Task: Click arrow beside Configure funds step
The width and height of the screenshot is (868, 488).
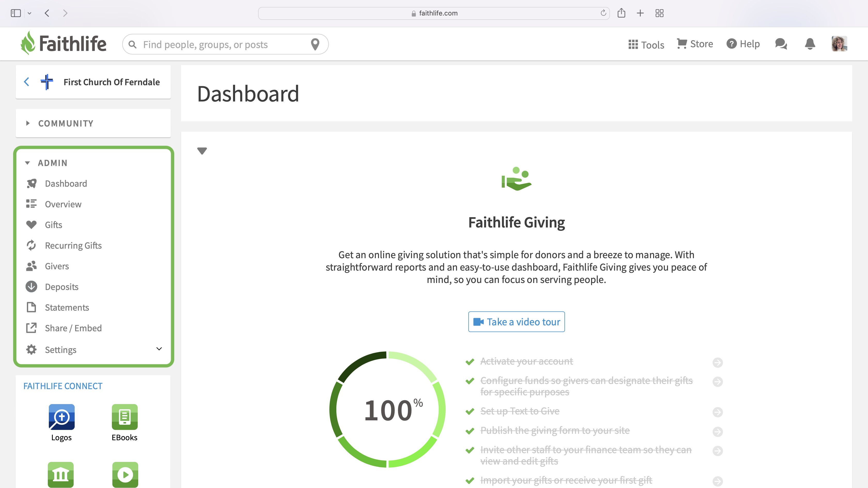Action: coord(718,382)
